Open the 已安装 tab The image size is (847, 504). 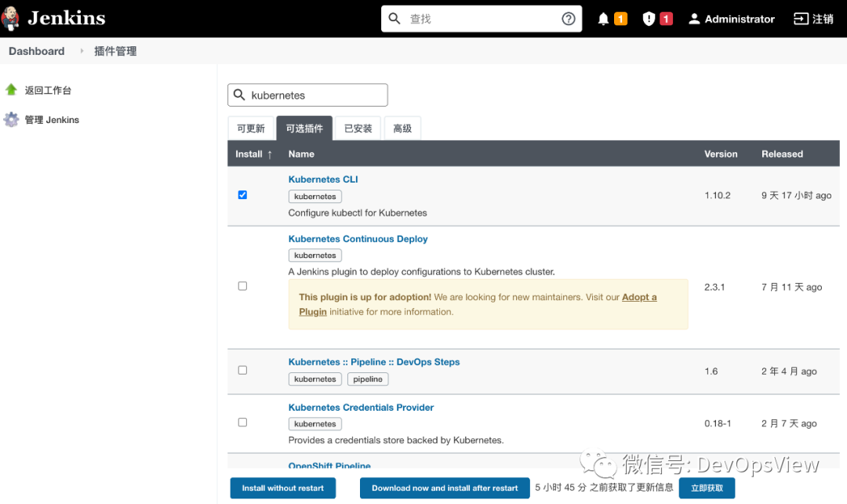click(x=358, y=129)
